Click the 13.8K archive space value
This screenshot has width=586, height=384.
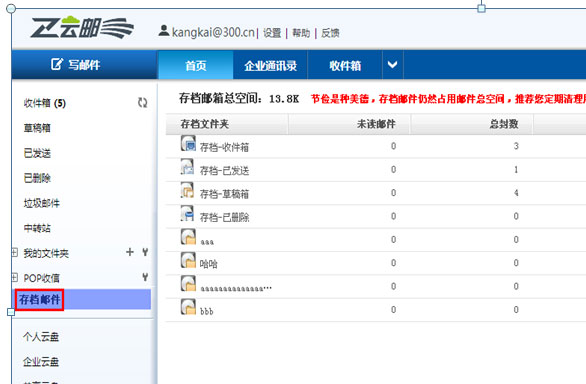click(284, 99)
